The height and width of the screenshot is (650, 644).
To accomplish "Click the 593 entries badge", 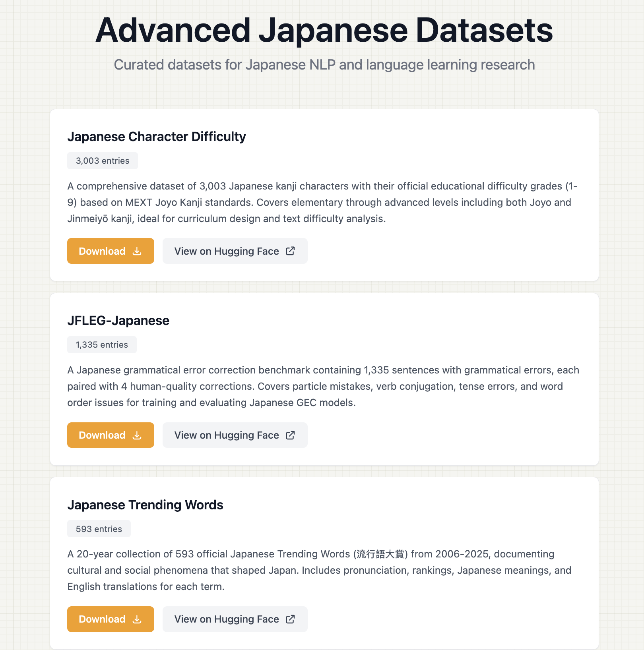I will point(99,528).
